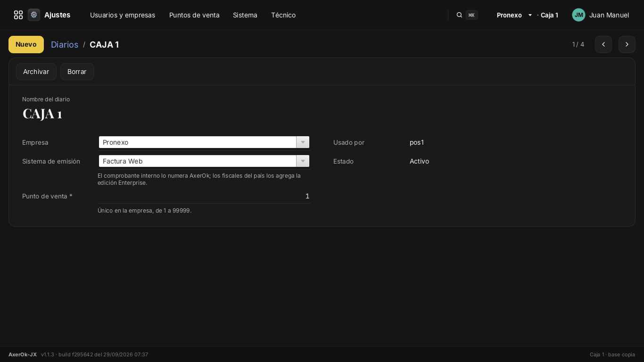The width and height of the screenshot is (644, 362).
Task: Click the Nuevo button
Action: coord(26,44)
